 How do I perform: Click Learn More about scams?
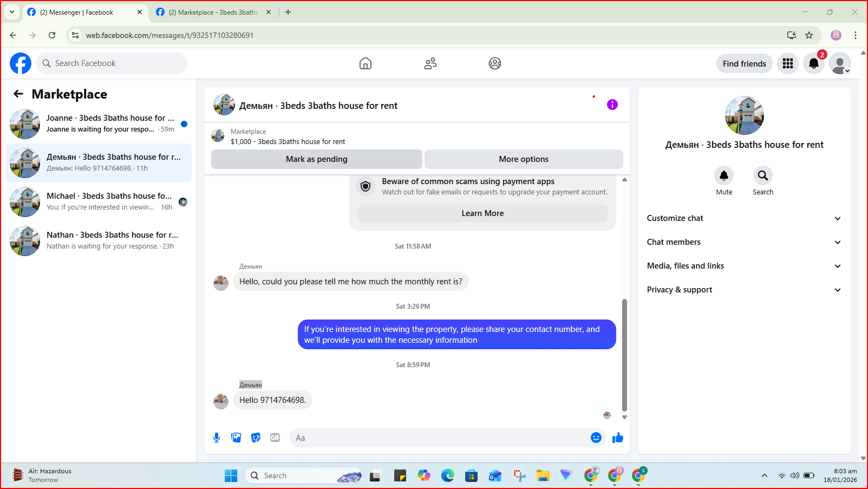pyautogui.click(x=482, y=213)
